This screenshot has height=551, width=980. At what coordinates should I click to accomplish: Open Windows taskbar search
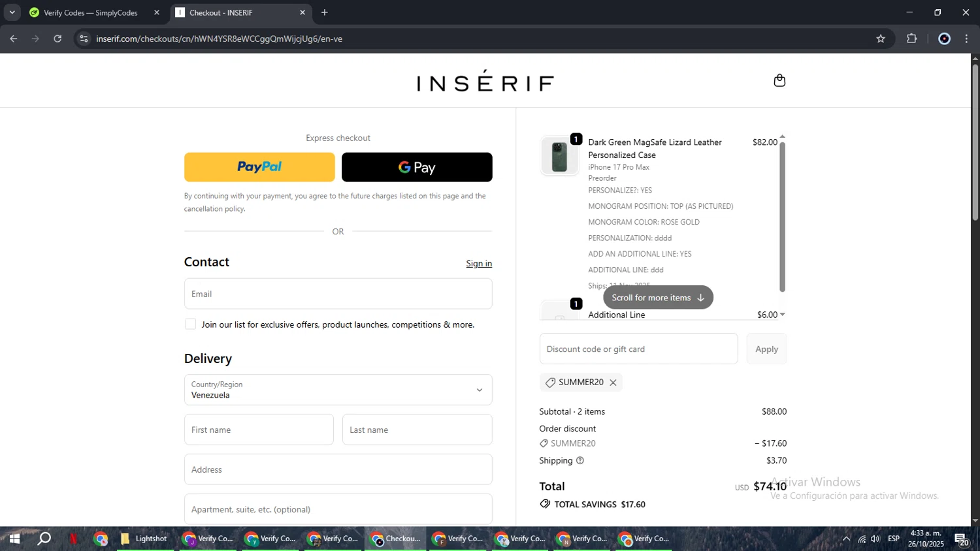point(44,539)
